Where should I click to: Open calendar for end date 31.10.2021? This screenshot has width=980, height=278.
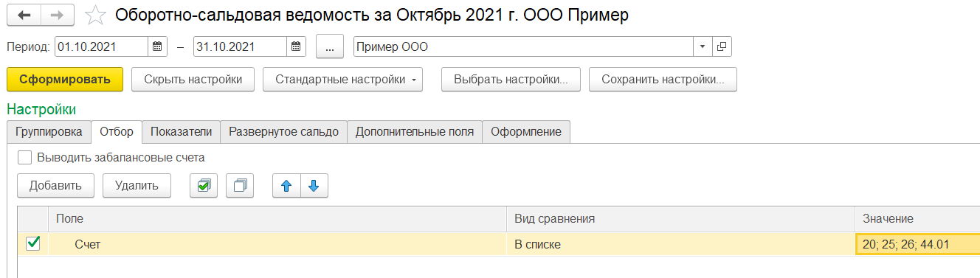[x=295, y=46]
